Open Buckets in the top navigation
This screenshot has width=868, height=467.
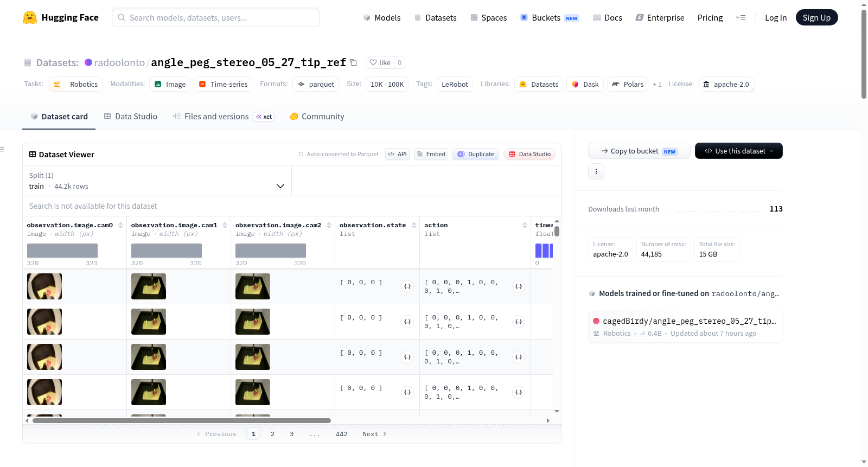click(x=550, y=17)
